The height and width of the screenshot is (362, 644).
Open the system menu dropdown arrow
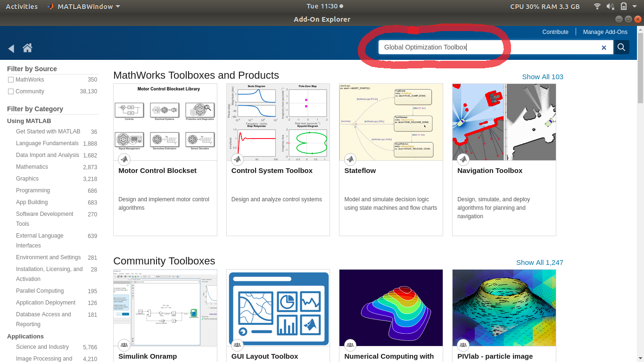635,6
